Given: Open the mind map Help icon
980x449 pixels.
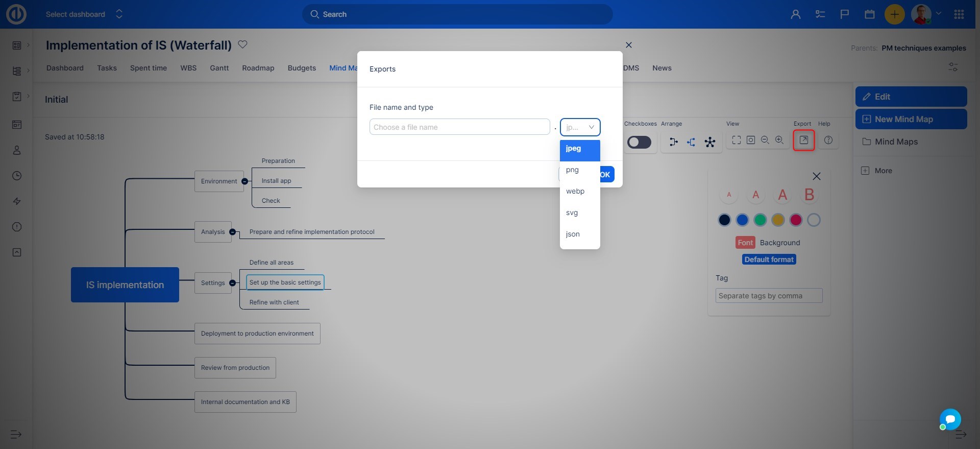Looking at the screenshot, I should [828, 140].
